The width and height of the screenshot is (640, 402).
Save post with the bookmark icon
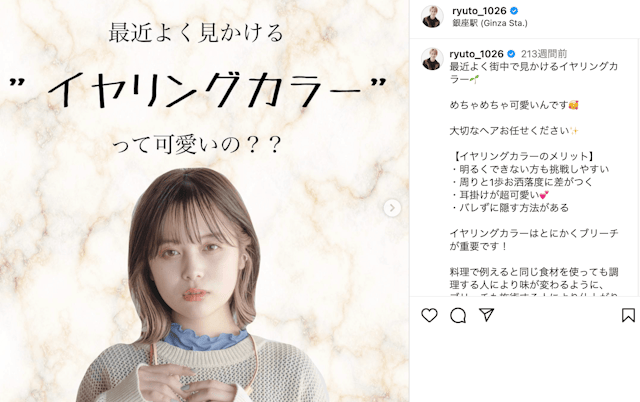pos(628,315)
